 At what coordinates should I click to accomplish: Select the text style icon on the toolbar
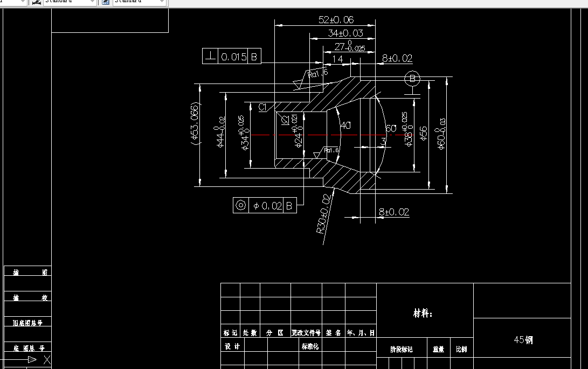(x=106, y=3)
